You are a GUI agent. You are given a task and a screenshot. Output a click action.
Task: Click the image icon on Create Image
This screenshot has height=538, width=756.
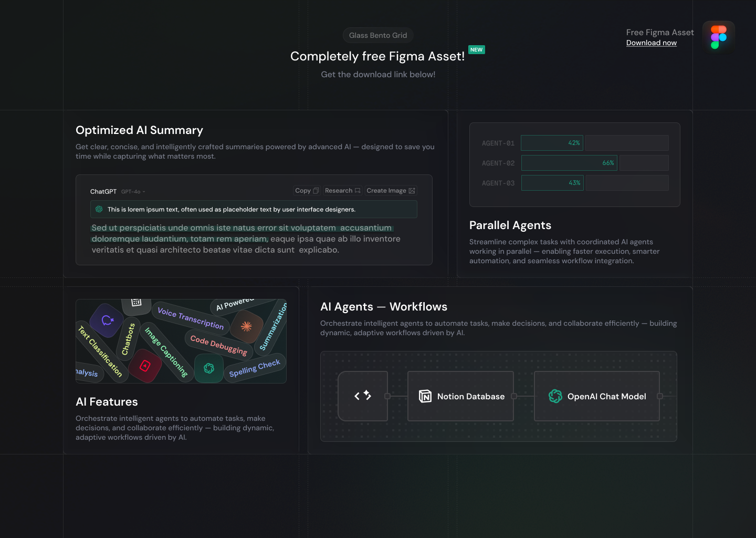pos(412,191)
